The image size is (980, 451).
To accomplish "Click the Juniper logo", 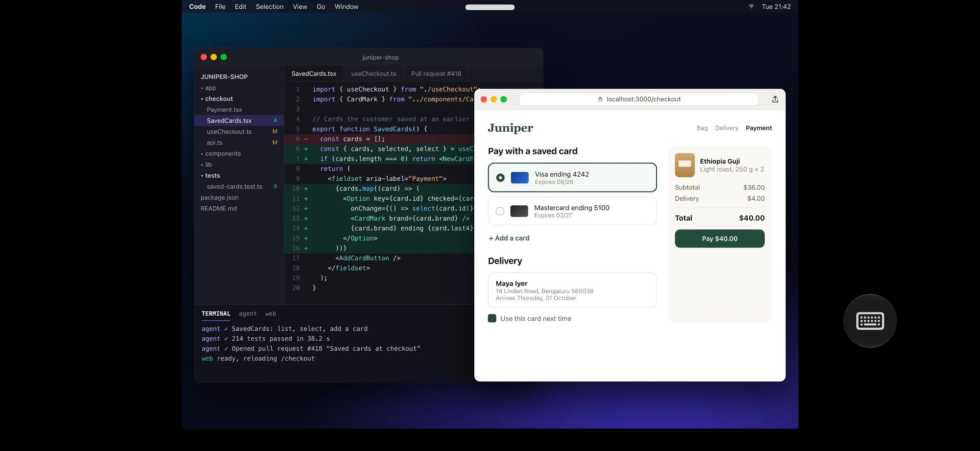I will pos(510,128).
